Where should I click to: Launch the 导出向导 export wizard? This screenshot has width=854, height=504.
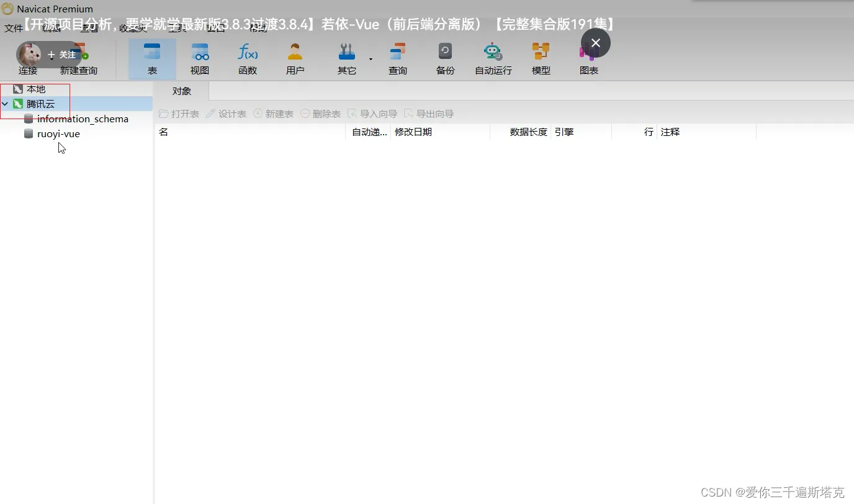pyautogui.click(x=429, y=114)
